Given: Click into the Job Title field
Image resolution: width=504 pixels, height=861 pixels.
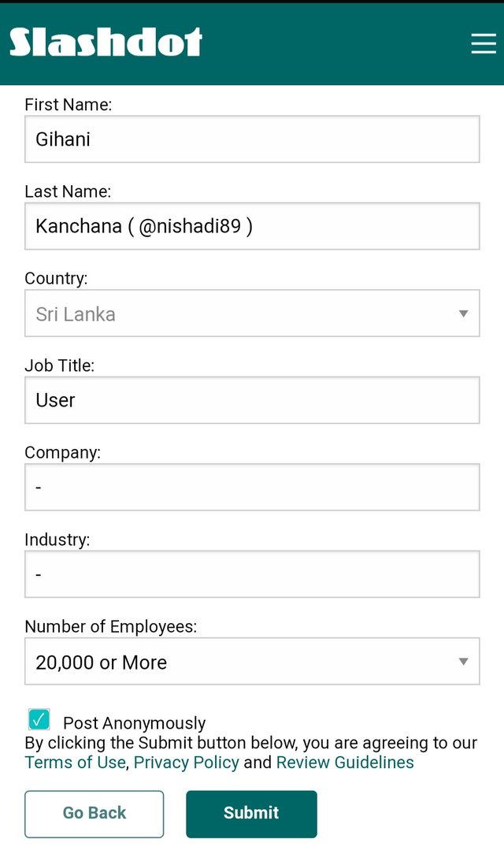Looking at the screenshot, I should click(x=252, y=399).
